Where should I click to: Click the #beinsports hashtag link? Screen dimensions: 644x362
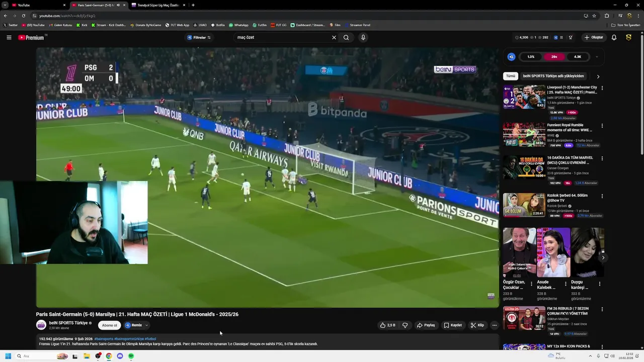coord(104,339)
